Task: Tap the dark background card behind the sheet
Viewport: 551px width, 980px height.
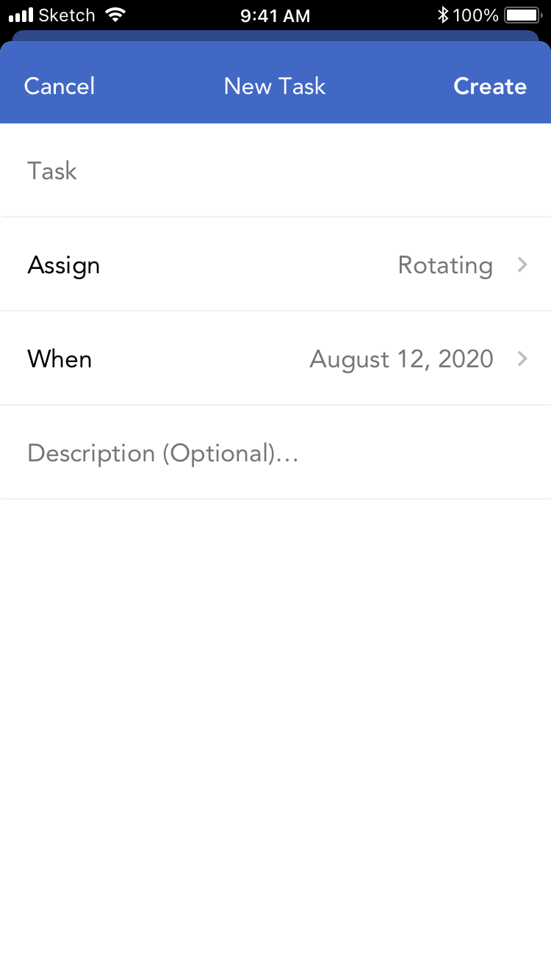Action: click(275, 35)
